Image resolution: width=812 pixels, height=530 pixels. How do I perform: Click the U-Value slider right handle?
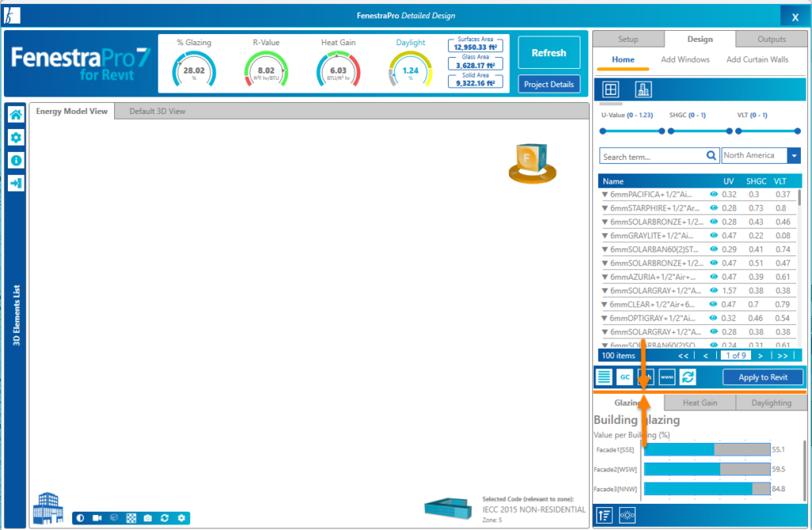[x=661, y=131]
